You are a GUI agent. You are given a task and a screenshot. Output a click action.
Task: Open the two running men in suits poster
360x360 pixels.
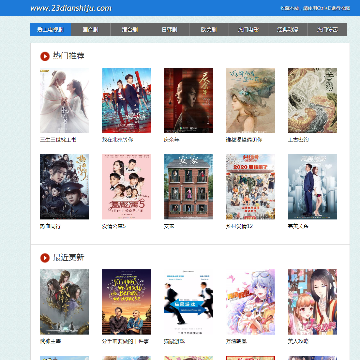coord(188,302)
